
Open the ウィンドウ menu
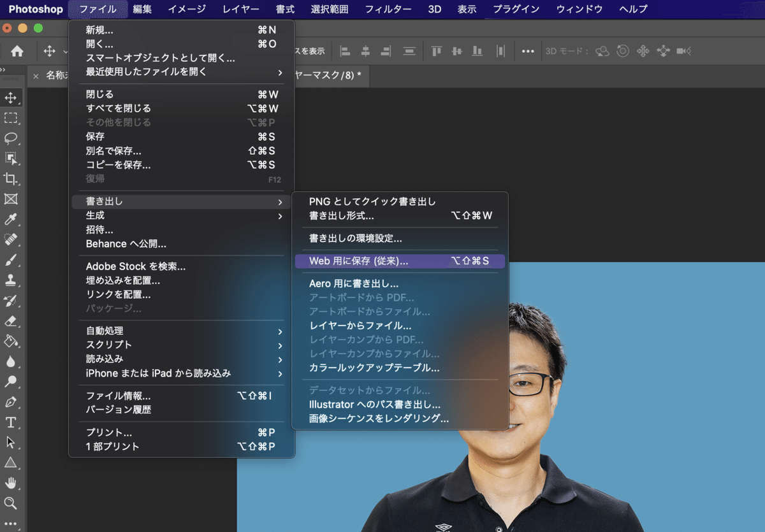[579, 9]
